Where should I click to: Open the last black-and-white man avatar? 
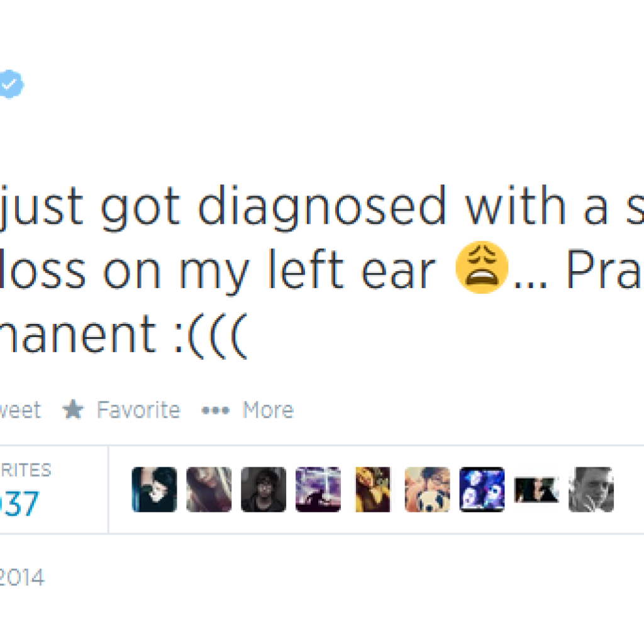tap(591, 489)
